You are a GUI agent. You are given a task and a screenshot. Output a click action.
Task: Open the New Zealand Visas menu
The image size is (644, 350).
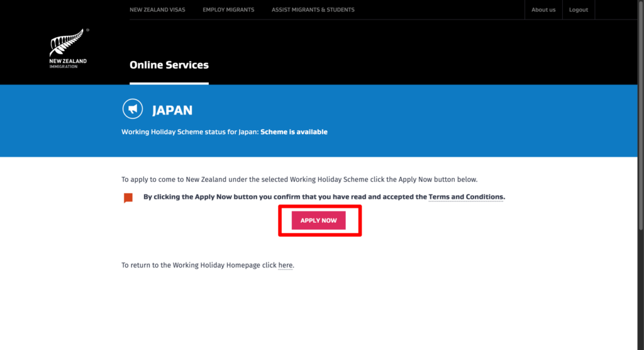(x=157, y=9)
